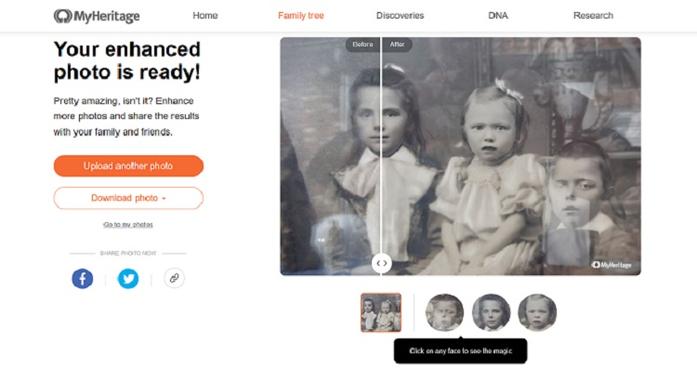Select the first circular face thumbnail
The width and height of the screenshot is (697, 370).
pos(444,313)
